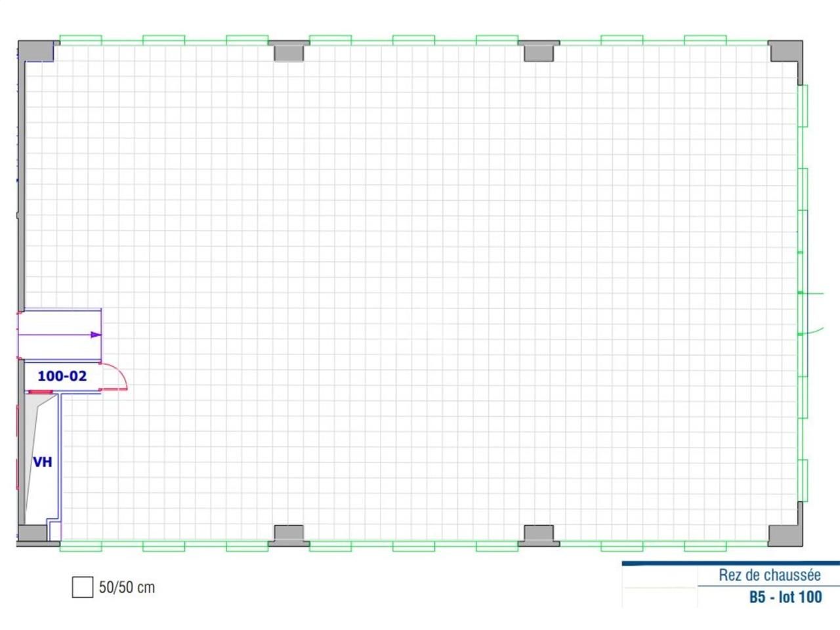Click the "50/50 cm" legend text
Screen dimensions: 840x630
click(x=127, y=587)
